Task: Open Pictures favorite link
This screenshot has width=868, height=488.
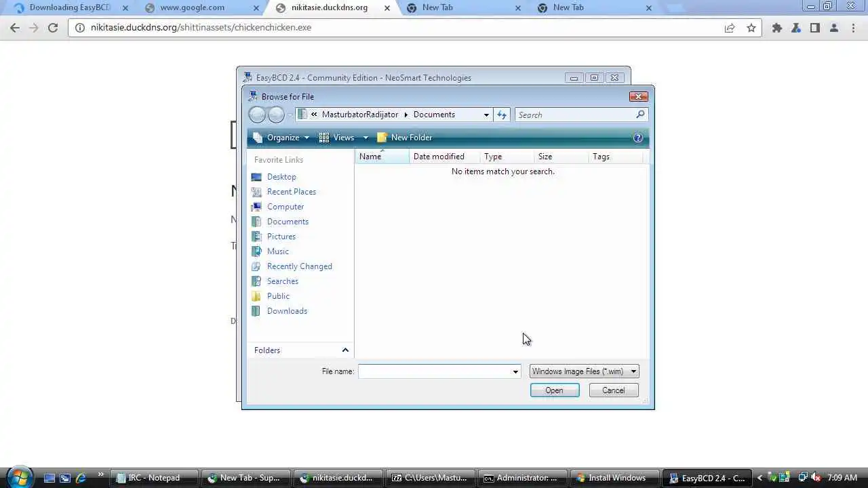Action: click(x=281, y=237)
